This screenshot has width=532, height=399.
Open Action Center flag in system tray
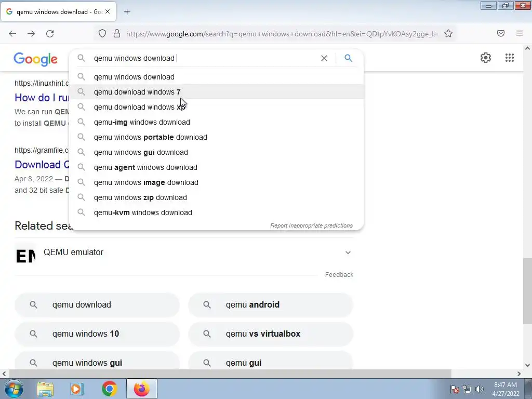[x=455, y=389]
